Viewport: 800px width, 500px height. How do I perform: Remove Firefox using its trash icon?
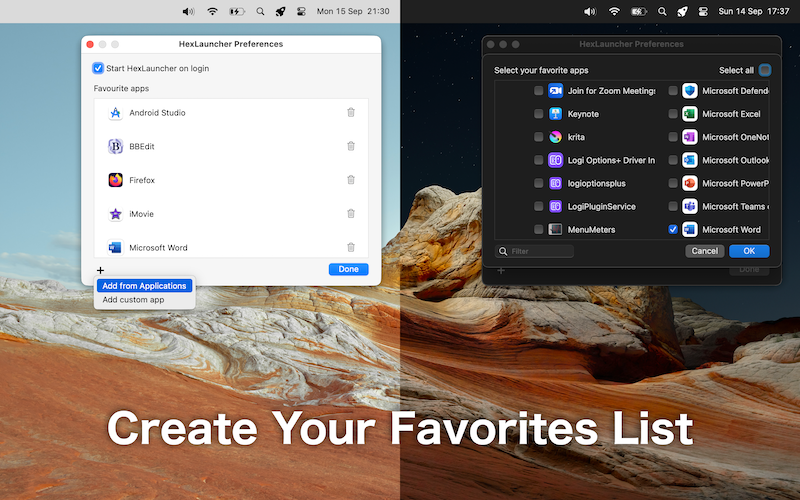[x=351, y=180]
